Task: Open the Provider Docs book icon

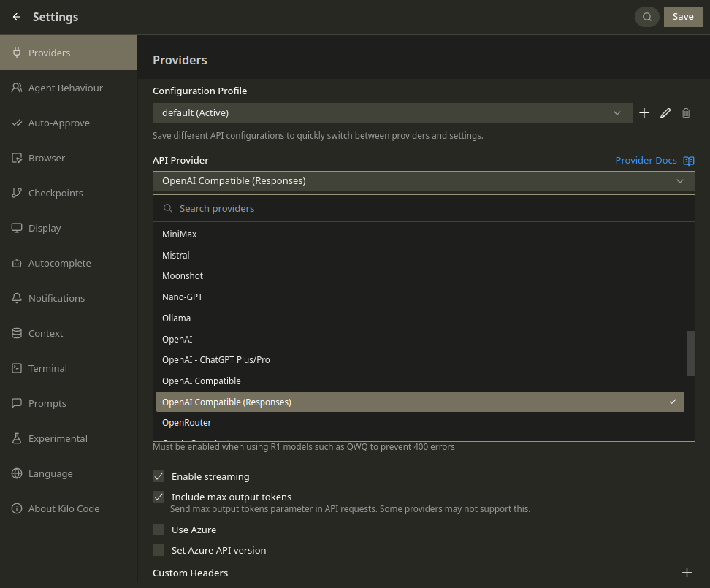Action: point(689,161)
